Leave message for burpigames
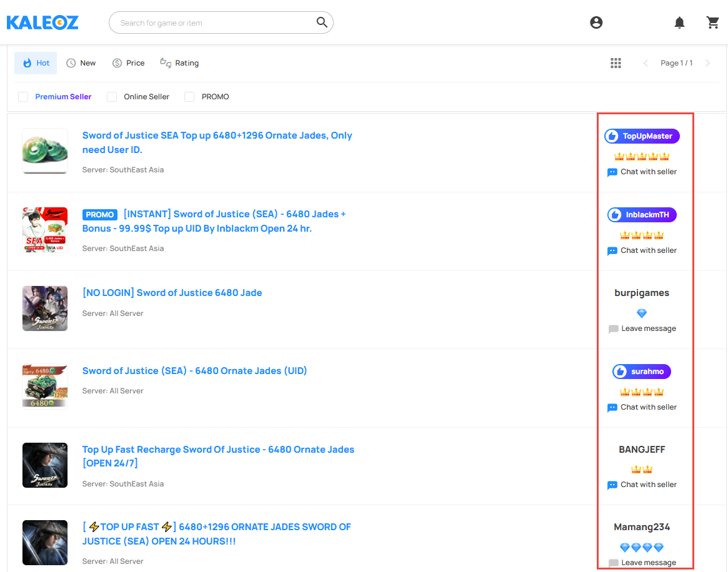Viewport: 728px width, 572px height. [642, 328]
